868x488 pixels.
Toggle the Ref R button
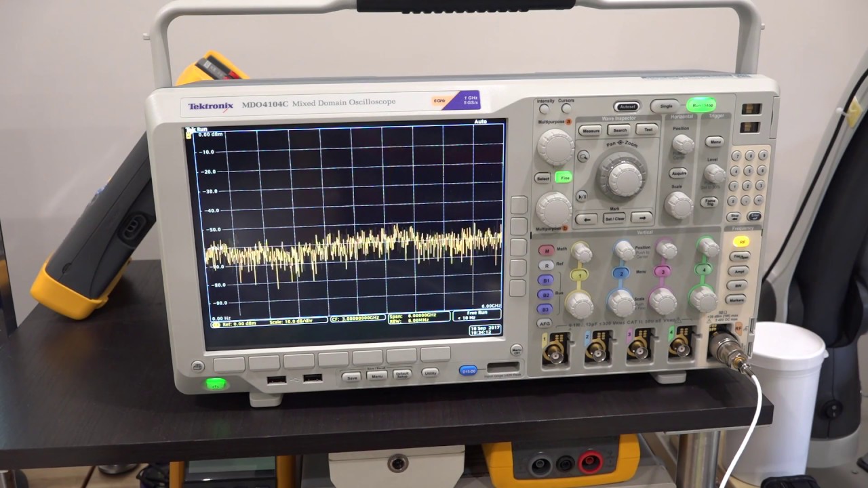click(547, 266)
